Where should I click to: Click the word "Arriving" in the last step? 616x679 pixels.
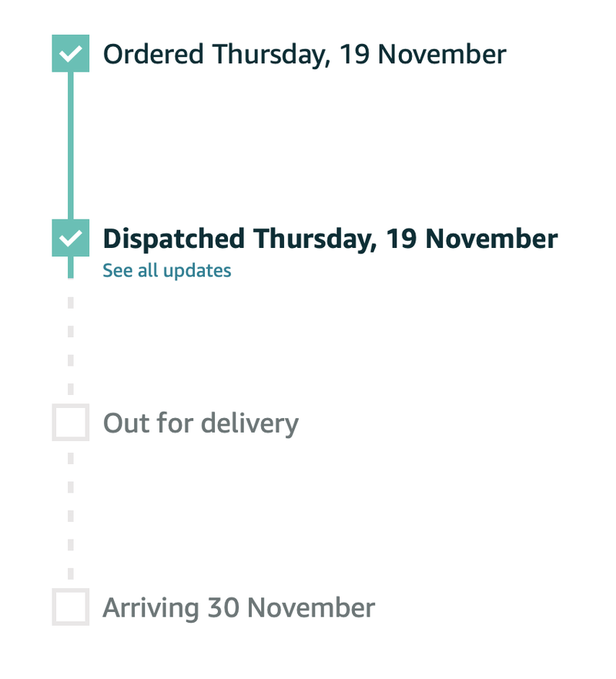click(150, 608)
